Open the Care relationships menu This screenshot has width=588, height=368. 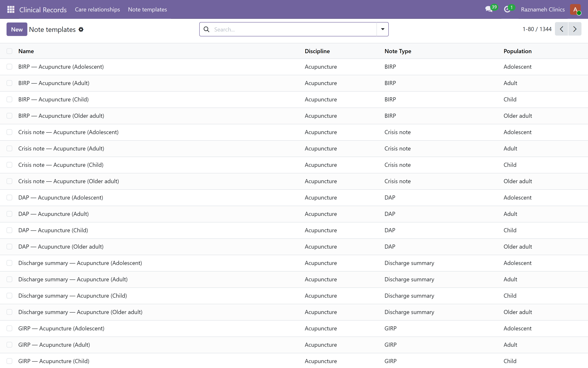(x=97, y=9)
